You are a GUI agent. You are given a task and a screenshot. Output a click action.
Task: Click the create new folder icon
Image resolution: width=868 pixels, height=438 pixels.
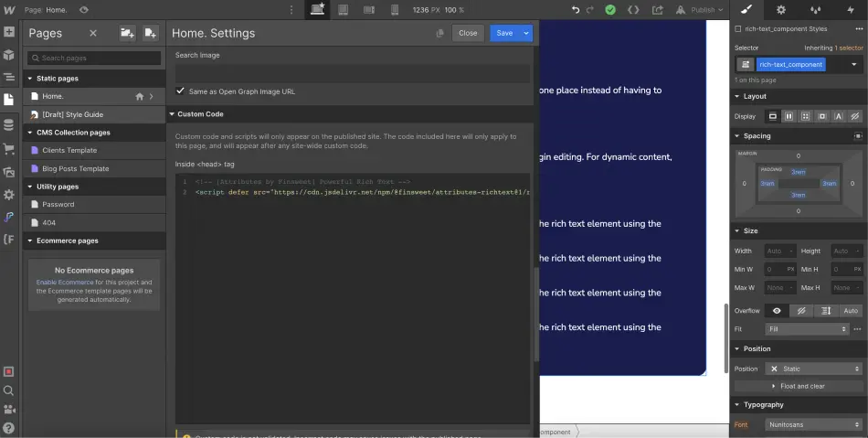(127, 33)
